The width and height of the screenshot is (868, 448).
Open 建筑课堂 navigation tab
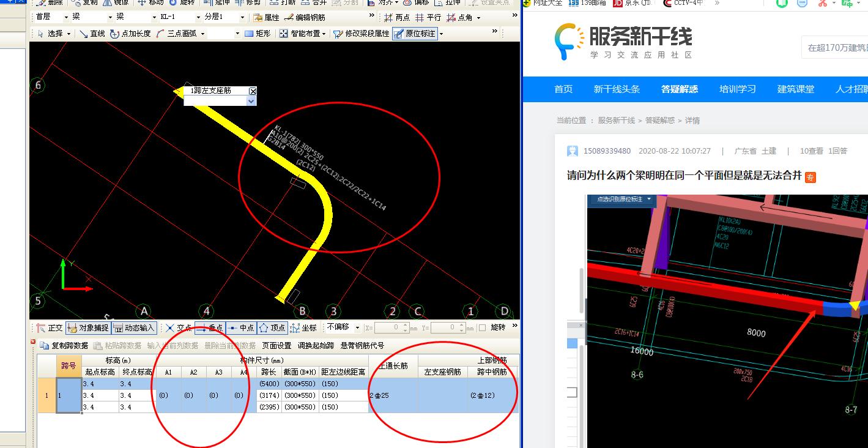(x=796, y=89)
